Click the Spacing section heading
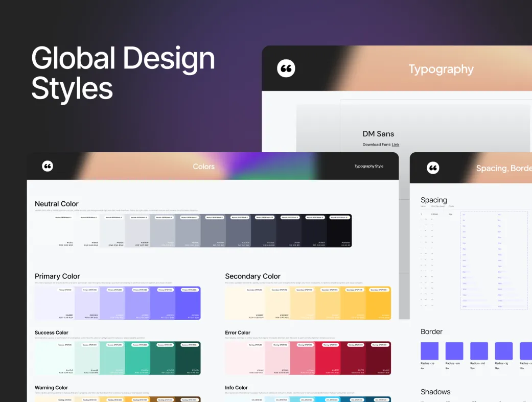532x402 pixels. pyautogui.click(x=433, y=200)
